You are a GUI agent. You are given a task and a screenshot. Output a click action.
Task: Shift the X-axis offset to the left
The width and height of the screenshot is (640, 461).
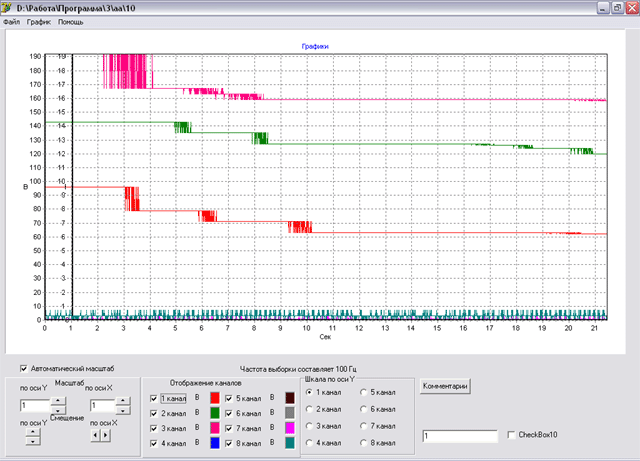click(x=95, y=437)
